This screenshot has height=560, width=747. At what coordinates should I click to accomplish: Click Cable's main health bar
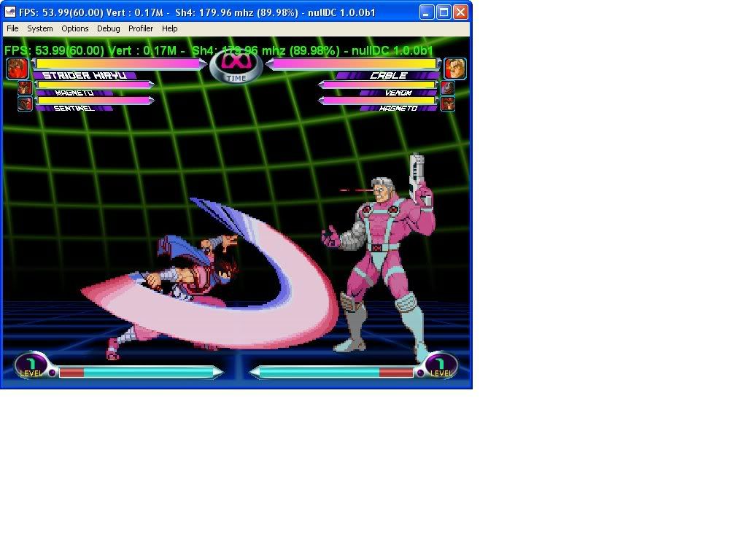pos(354,63)
